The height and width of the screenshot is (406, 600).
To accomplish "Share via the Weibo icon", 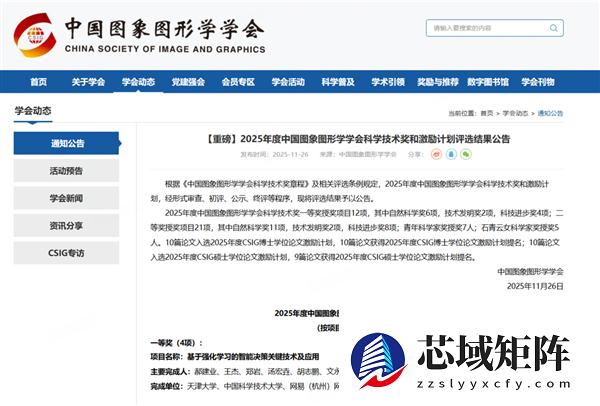I will [436, 154].
